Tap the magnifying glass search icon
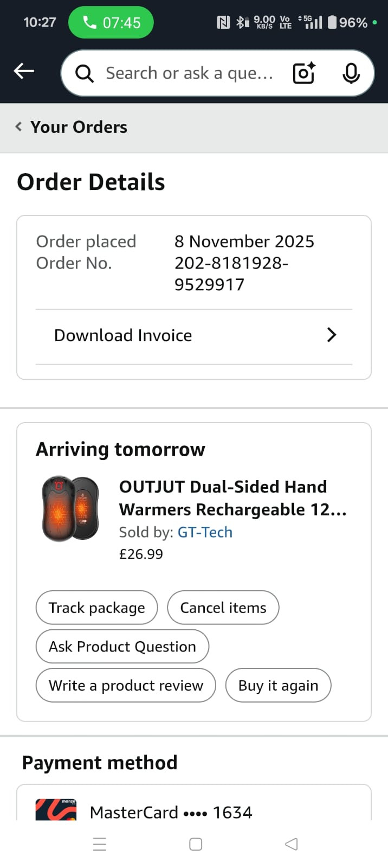The width and height of the screenshot is (388, 868). [x=84, y=73]
